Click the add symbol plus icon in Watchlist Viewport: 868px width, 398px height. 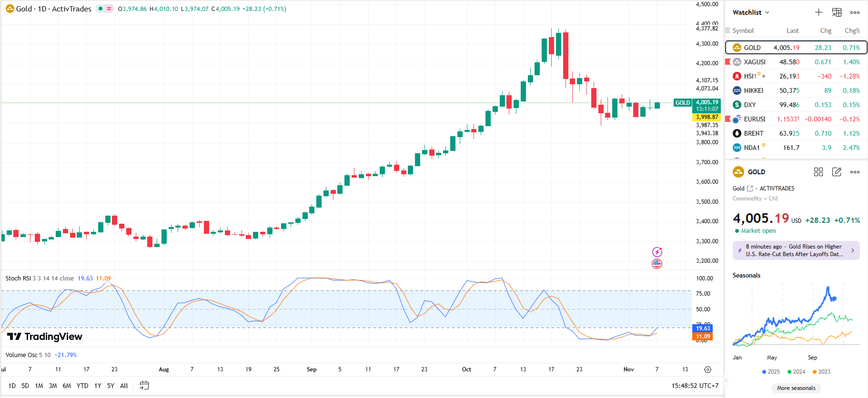coord(818,12)
